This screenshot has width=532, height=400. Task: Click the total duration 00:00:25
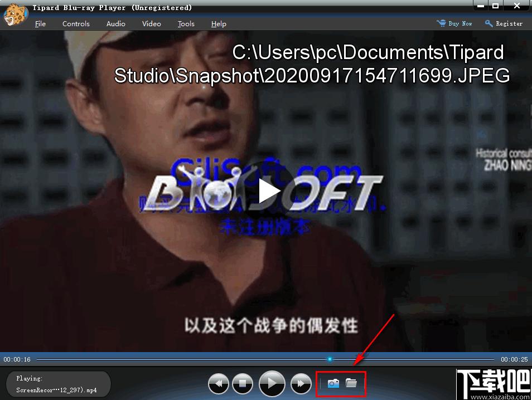tap(514, 359)
